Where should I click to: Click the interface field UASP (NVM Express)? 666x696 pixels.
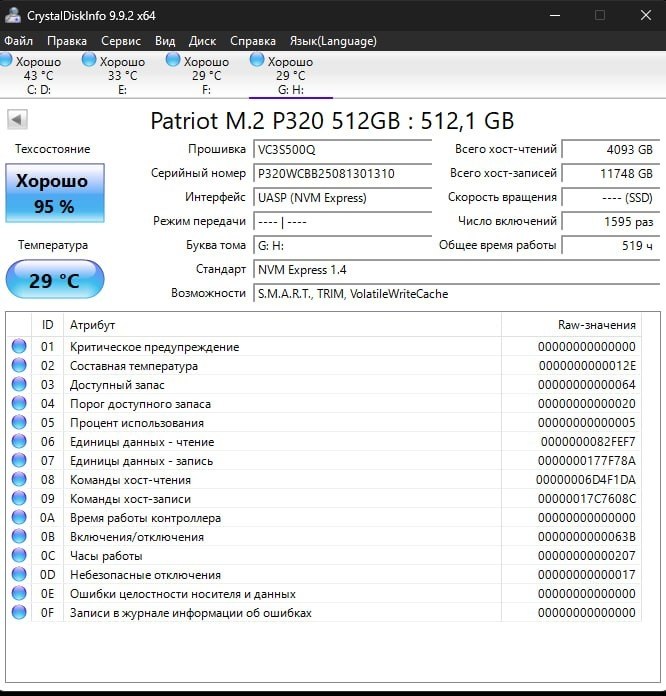(x=342, y=198)
